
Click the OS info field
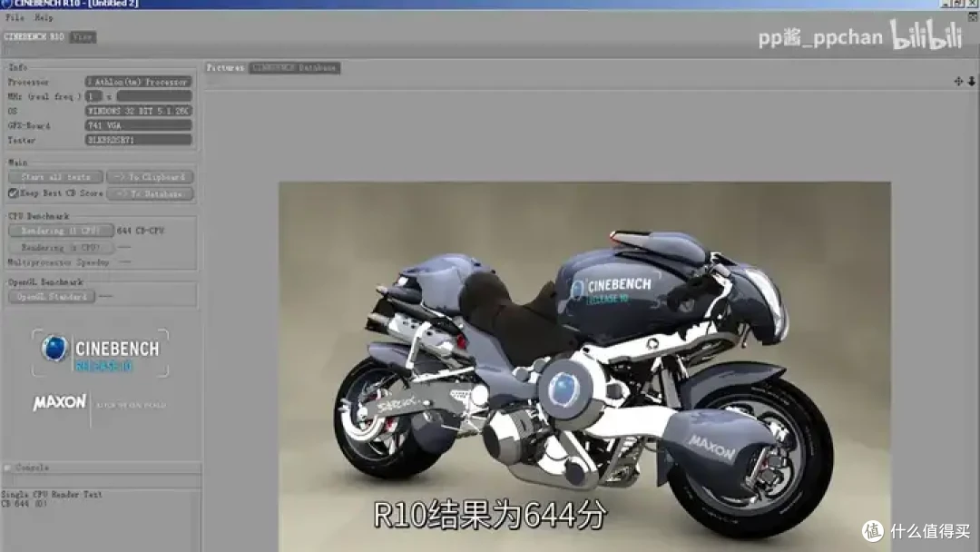[x=138, y=111]
